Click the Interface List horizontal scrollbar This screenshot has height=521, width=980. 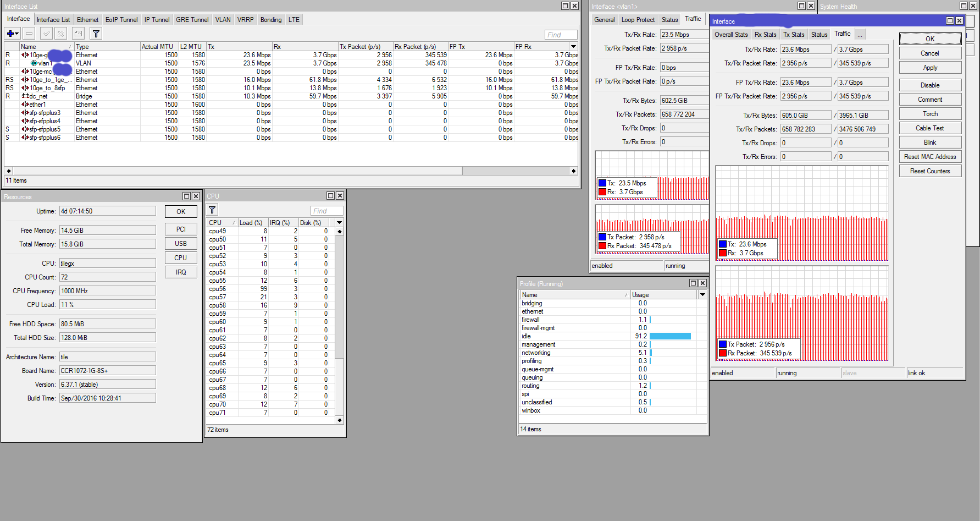click(x=236, y=171)
